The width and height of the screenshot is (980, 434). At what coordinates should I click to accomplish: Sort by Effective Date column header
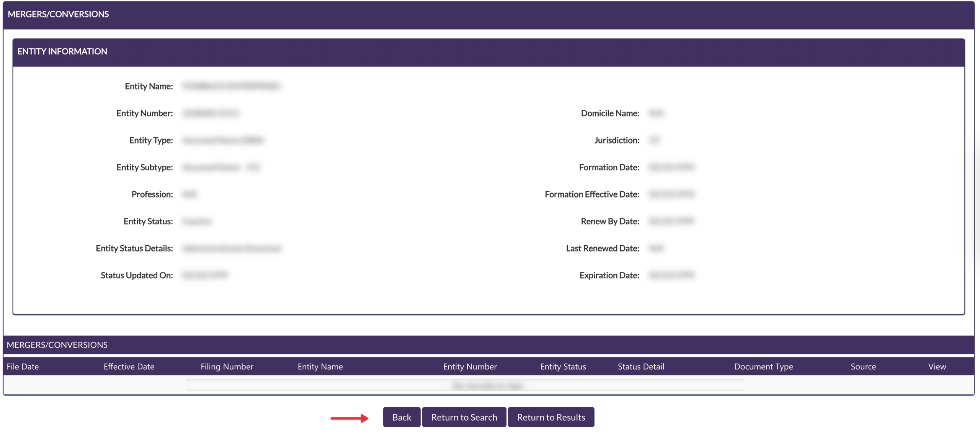coord(129,367)
